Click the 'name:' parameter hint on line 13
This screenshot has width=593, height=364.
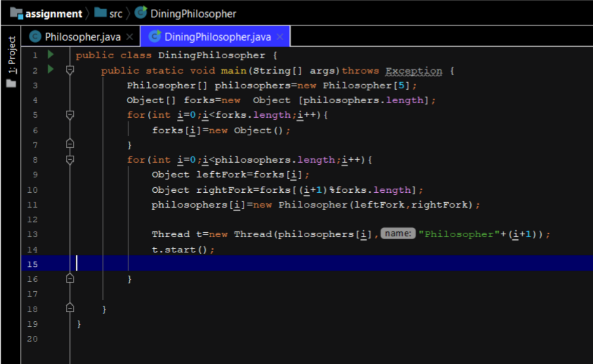point(398,234)
